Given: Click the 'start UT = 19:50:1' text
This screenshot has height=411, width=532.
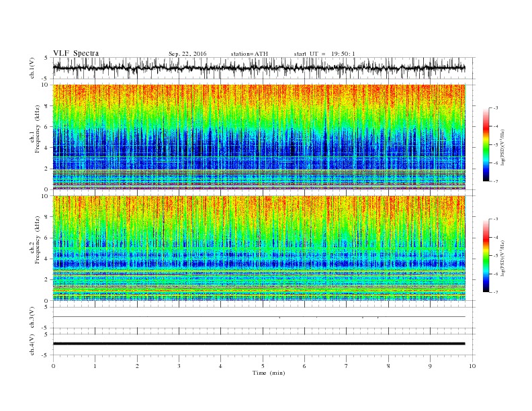Looking at the screenshot, I should [324, 54].
